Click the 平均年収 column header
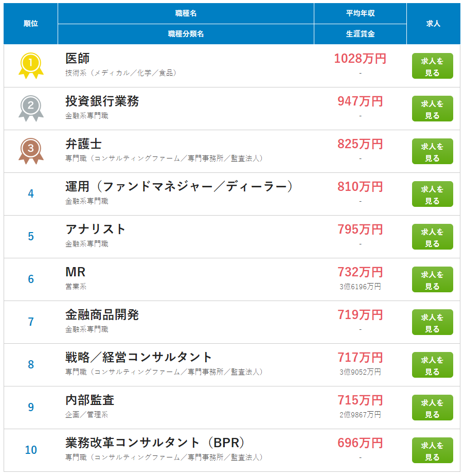Screen dimensions: 464x476 pyautogui.click(x=360, y=13)
